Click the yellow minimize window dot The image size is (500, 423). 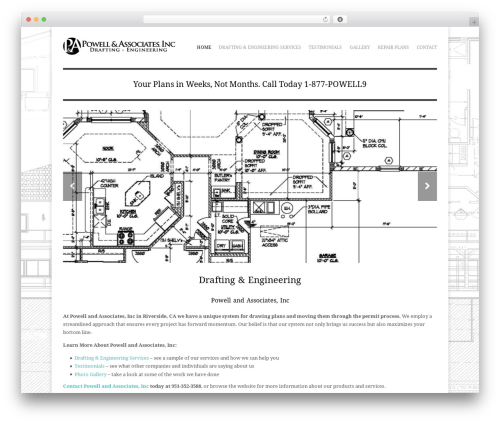(36, 20)
